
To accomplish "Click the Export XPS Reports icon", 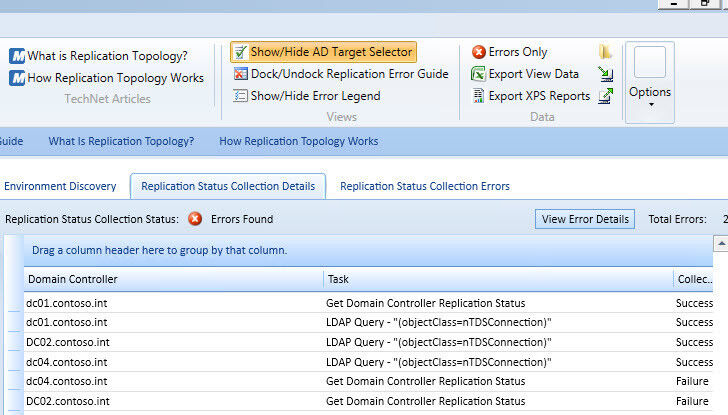I will click(x=479, y=96).
